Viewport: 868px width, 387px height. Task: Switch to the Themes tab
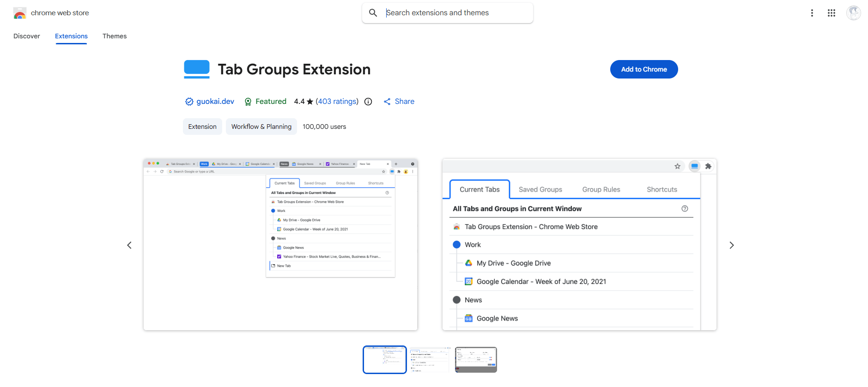click(115, 36)
